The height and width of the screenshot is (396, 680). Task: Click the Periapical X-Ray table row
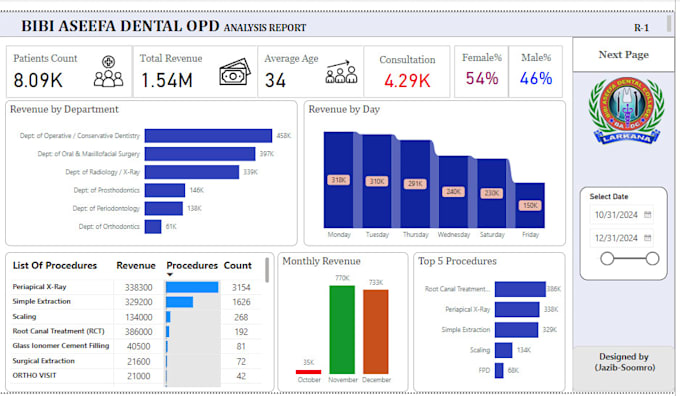pos(137,287)
